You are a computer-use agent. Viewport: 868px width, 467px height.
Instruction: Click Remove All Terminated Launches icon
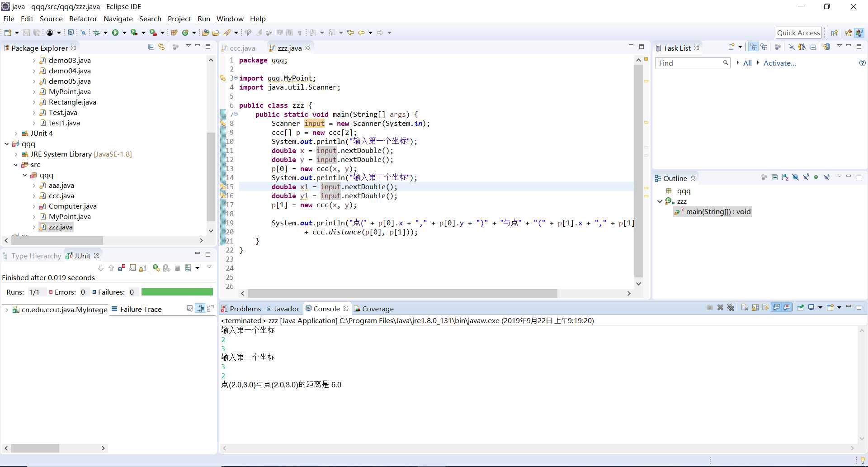pos(731,308)
